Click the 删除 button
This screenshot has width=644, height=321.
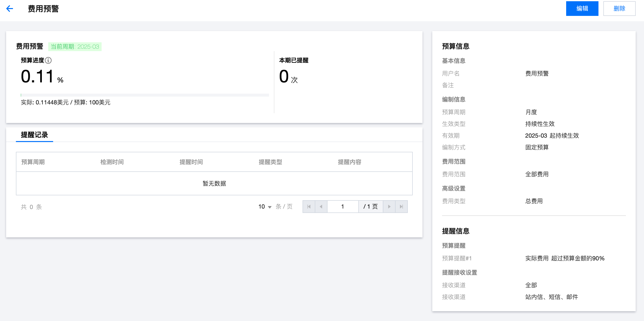(x=619, y=9)
